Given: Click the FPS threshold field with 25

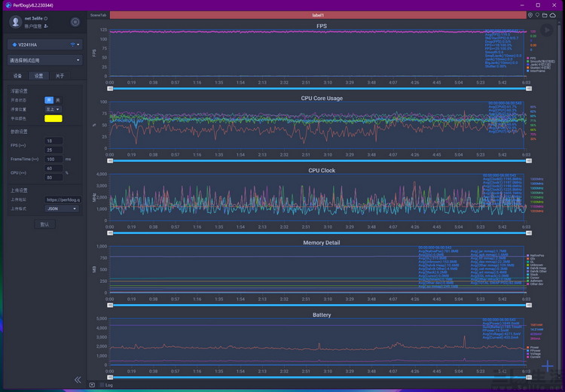Looking at the screenshot, I should (x=53, y=150).
